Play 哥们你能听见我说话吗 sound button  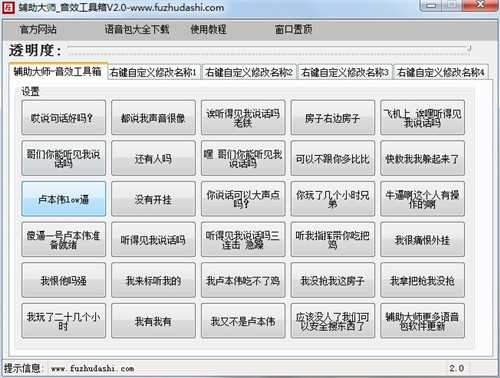point(63,158)
